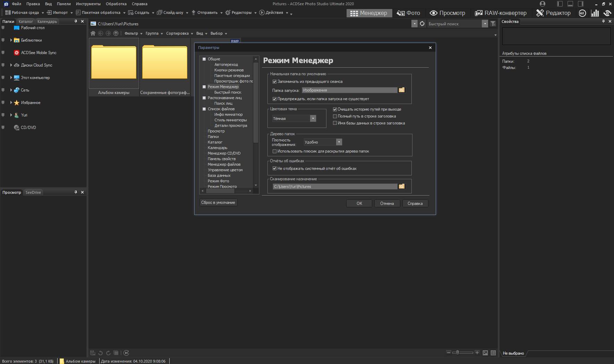Enable Полный путь в строке заголовка
This screenshot has width=614, height=364.
point(335,116)
